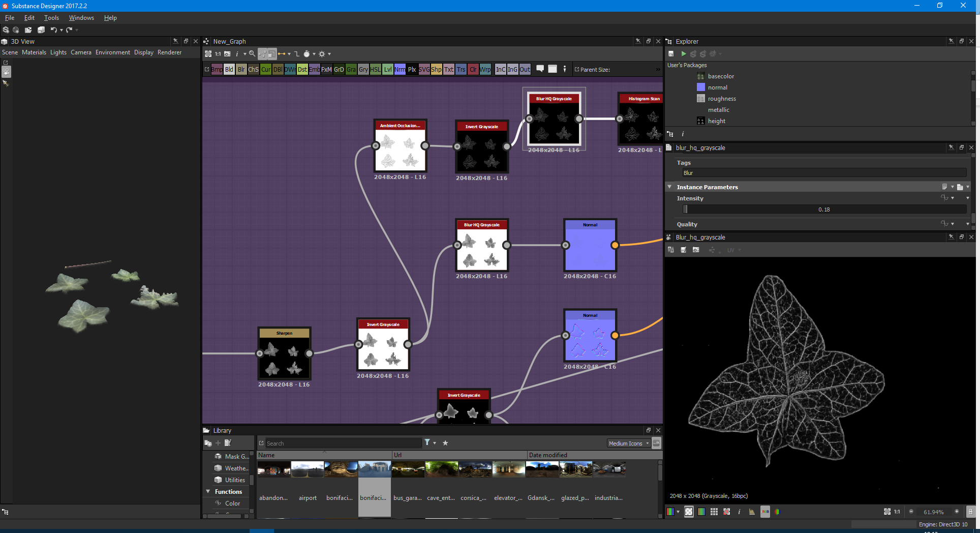Add a Blur node from the Blr shortcut
The height and width of the screenshot is (533, 980).
tap(241, 70)
